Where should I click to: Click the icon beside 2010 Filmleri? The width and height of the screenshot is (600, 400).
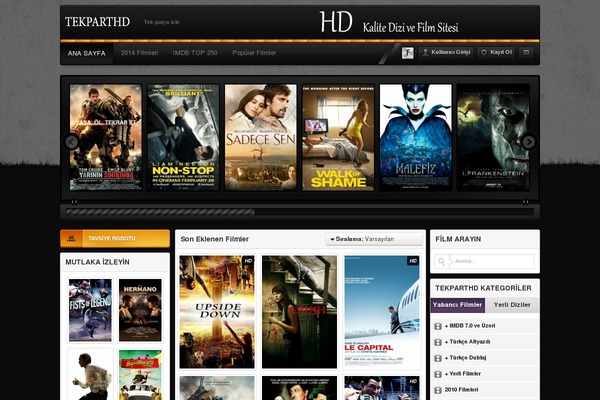pos(438,390)
